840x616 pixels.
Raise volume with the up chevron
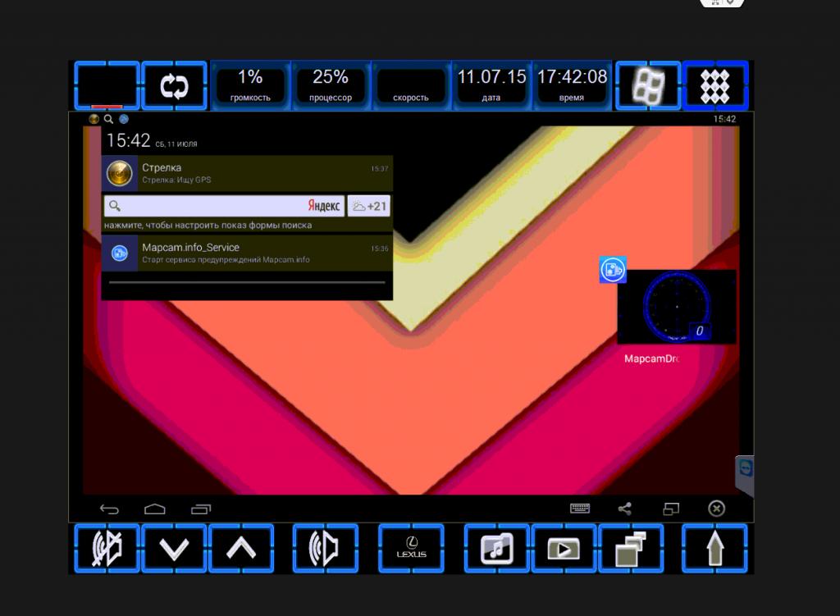[x=241, y=549]
